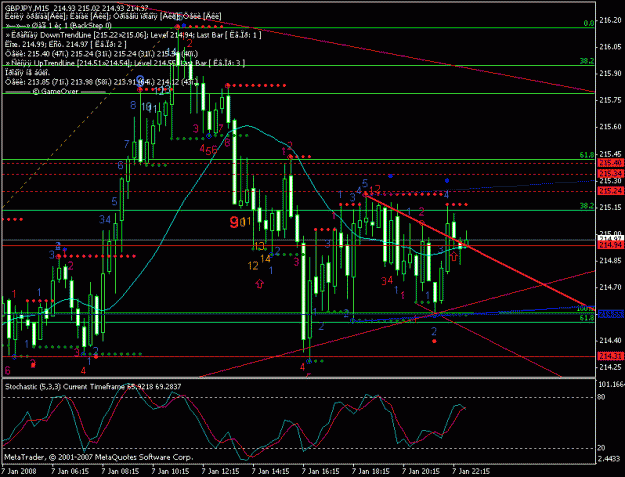Click the 7 Jan 20:15 time label
The height and width of the screenshot is (477, 625).
tap(422, 471)
